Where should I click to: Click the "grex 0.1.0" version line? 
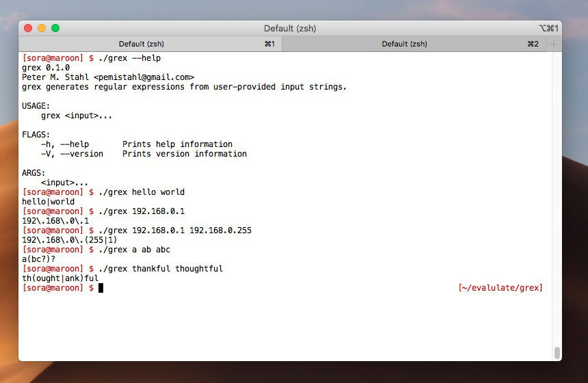(46, 68)
